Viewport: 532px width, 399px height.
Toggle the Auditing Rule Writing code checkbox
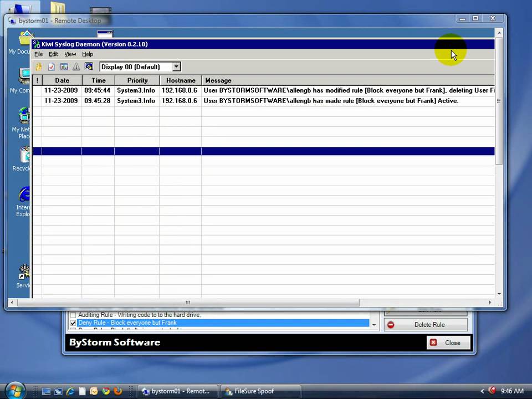pyautogui.click(x=73, y=315)
